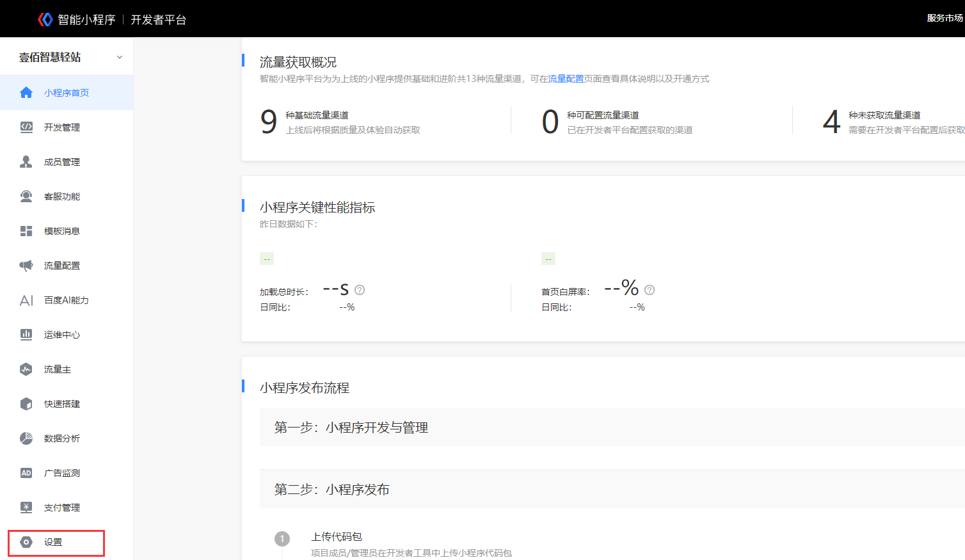
Task: Click the 百度AI能力 AI icon
Action: pyautogui.click(x=26, y=300)
